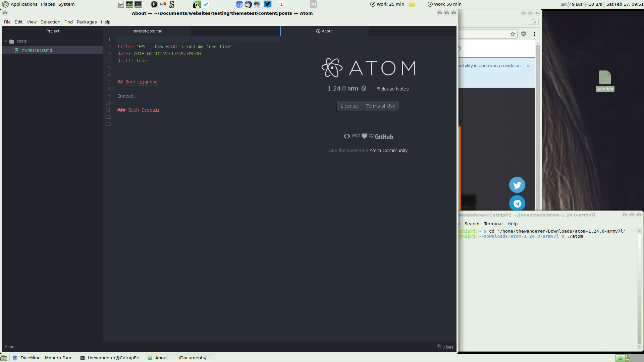The height and width of the screenshot is (362, 644).
Task: Open Thunderbird mail launcher in top panel
Action: tap(248, 4)
